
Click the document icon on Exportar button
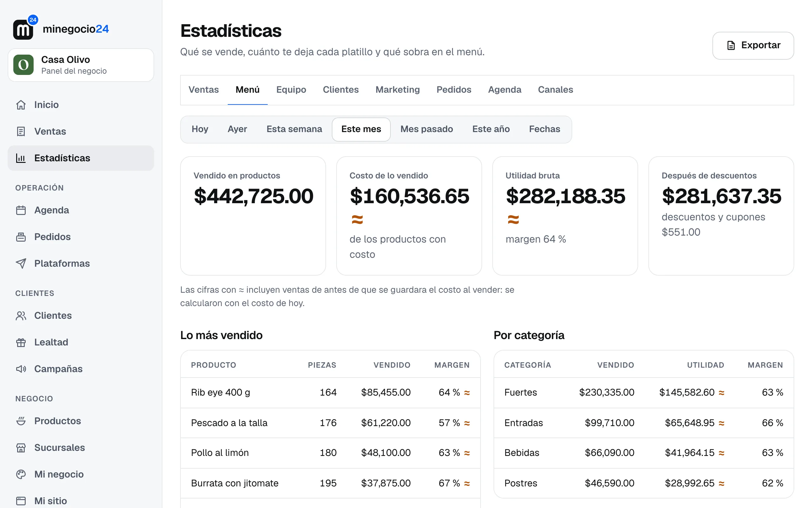(x=731, y=45)
